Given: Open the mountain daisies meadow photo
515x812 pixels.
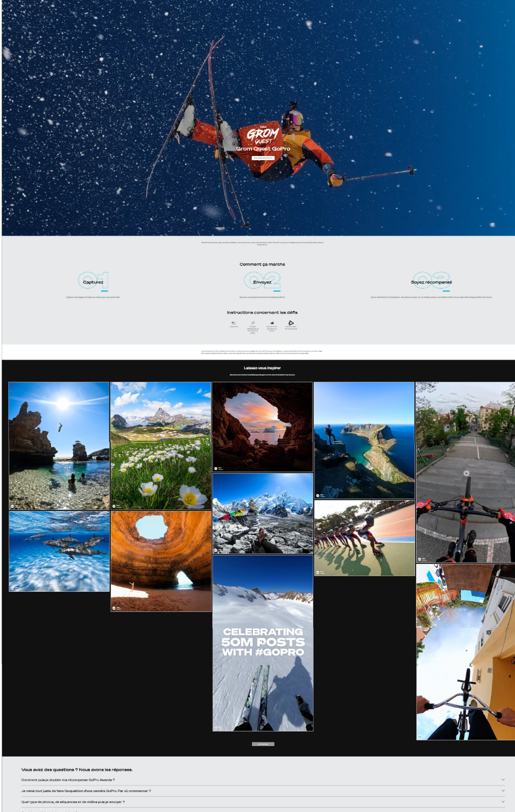Looking at the screenshot, I should 161,446.
